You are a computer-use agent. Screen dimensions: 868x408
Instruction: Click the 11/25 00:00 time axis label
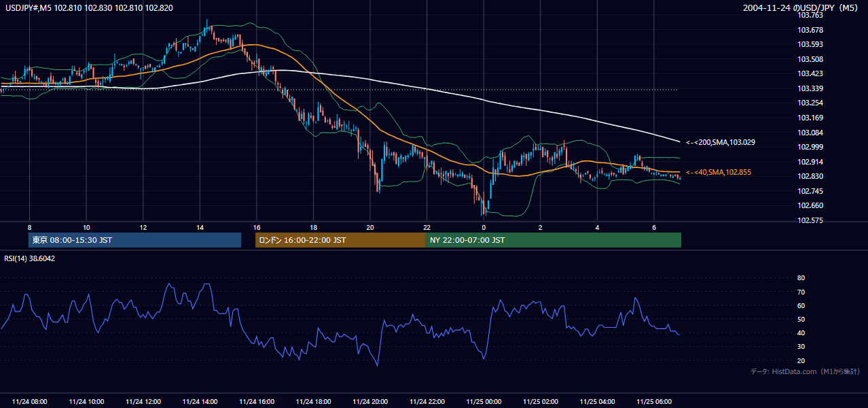pos(484,402)
